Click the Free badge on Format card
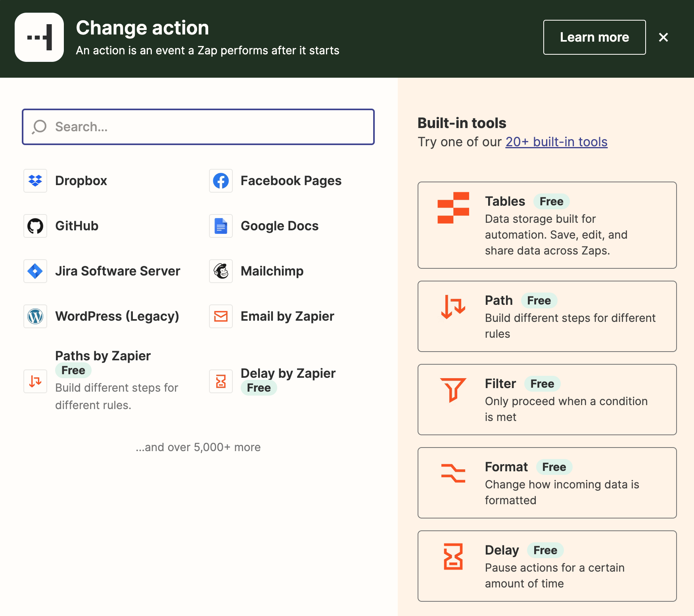This screenshot has width=694, height=616. click(554, 467)
